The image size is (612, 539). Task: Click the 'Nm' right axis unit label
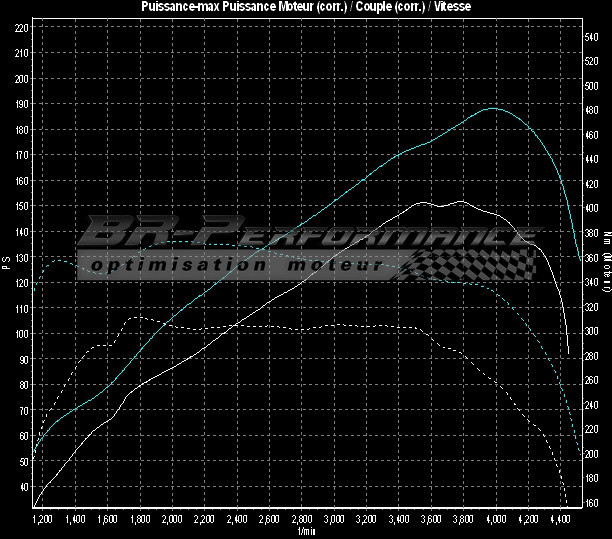(x=606, y=239)
